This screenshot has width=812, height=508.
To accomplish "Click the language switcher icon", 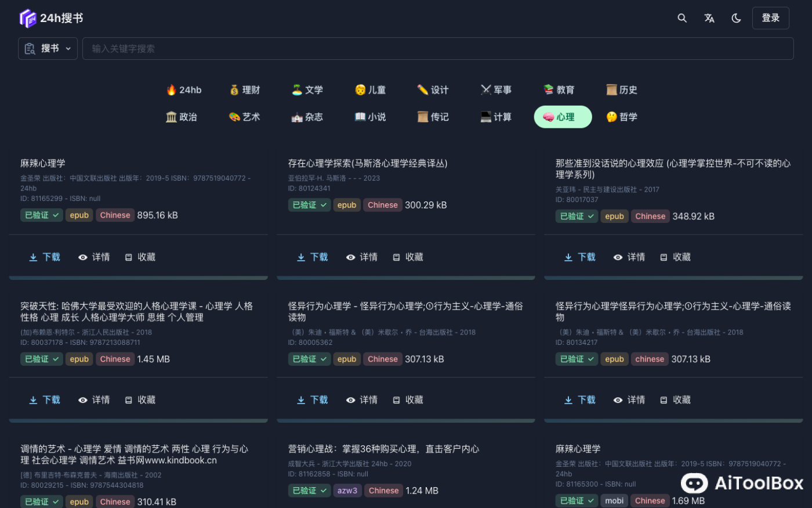I will [709, 18].
